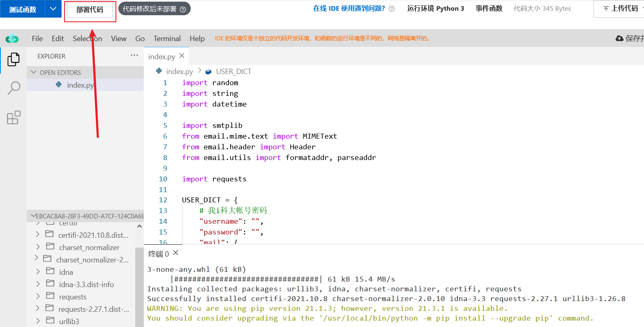Click folder icon of idna
The image size is (644, 327).
pos(50,271)
